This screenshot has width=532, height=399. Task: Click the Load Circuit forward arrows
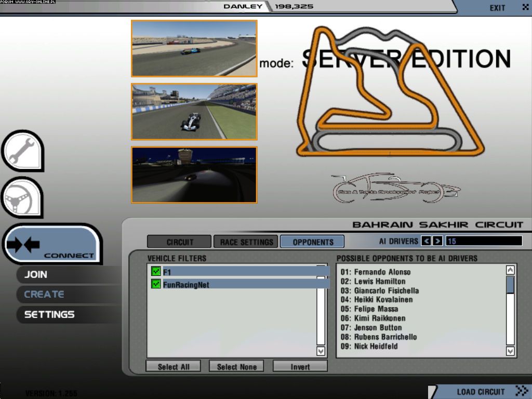coord(522,391)
